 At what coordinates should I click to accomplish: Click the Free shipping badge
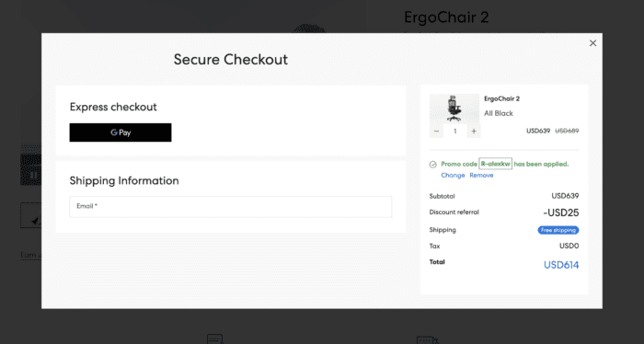(558, 230)
